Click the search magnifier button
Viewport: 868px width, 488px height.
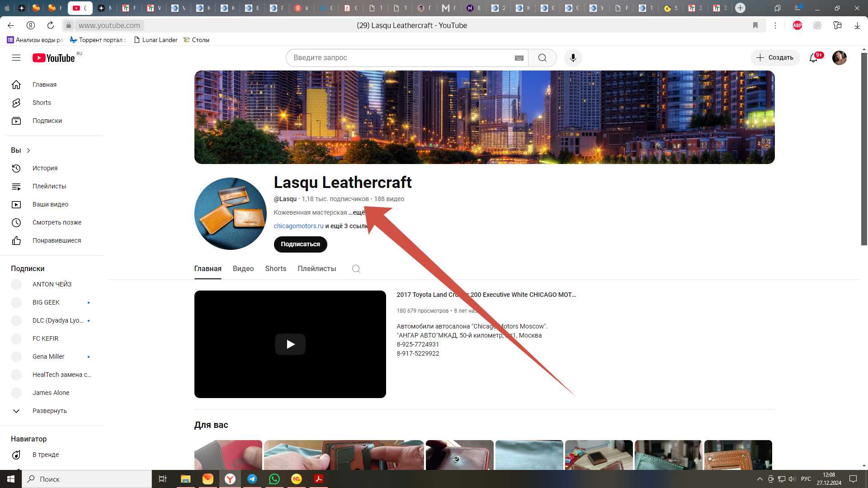tap(542, 58)
